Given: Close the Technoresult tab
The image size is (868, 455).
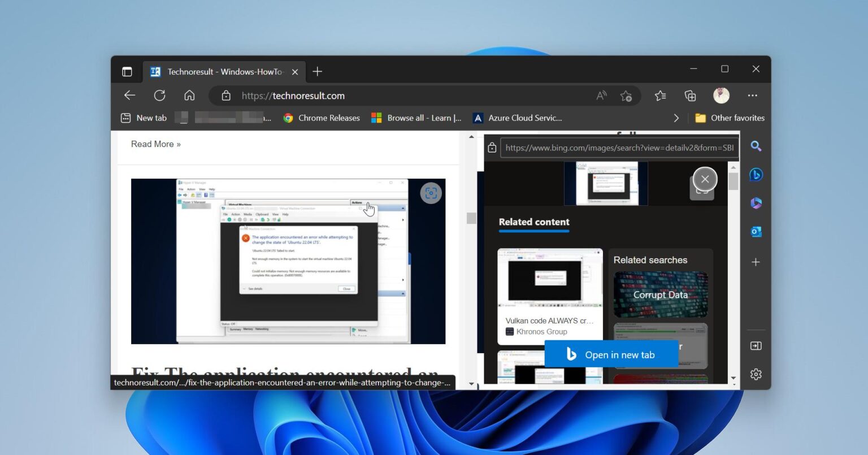Looking at the screenshot, I should coord(294,72).
